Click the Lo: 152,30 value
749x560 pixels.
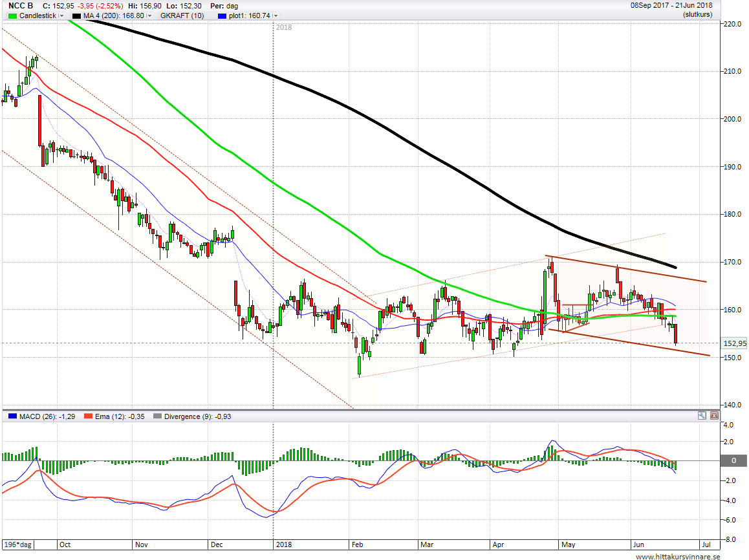185,6
